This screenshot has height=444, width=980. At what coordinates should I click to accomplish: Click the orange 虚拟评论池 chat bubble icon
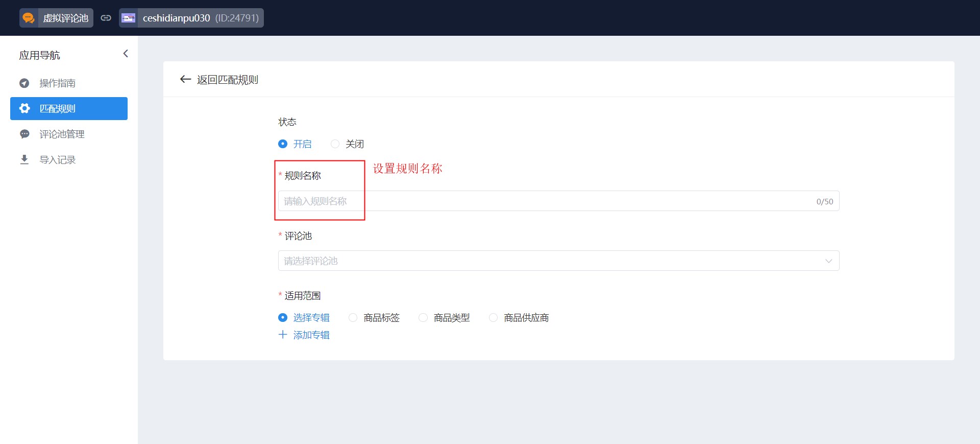tap(29, 18)
